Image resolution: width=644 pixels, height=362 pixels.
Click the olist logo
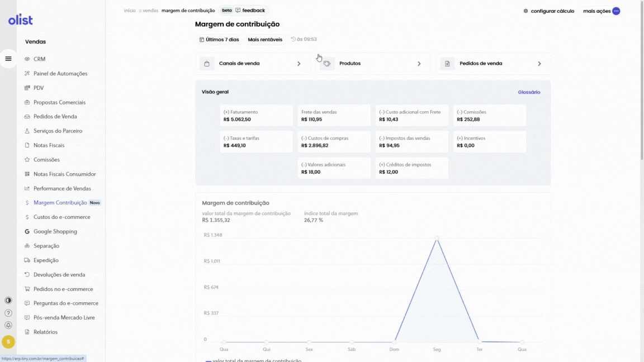point(21,20)
